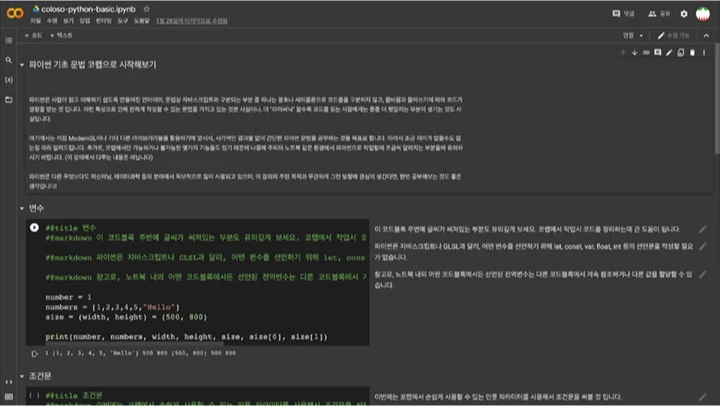Open the terminal panel icon at sidebar bottom
This screenshot has height=406, width=720.
pos(9,396)
